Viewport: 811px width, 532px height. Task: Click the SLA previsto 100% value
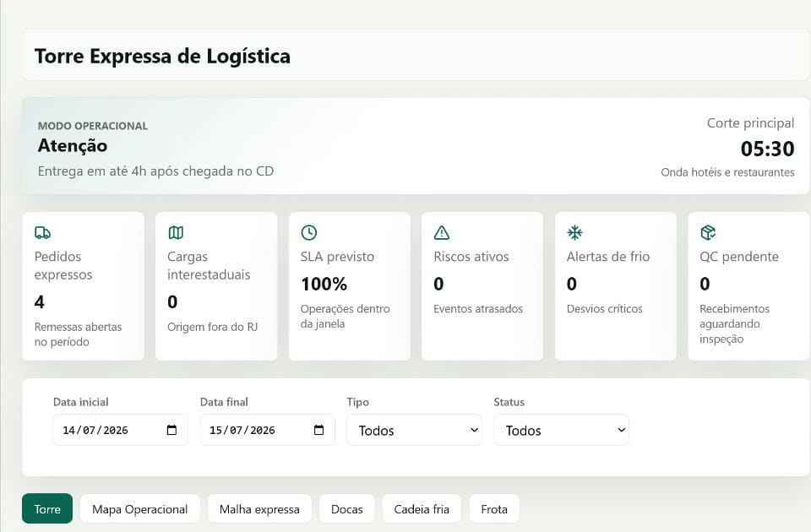pyautogui.click(x=324, y=284)
